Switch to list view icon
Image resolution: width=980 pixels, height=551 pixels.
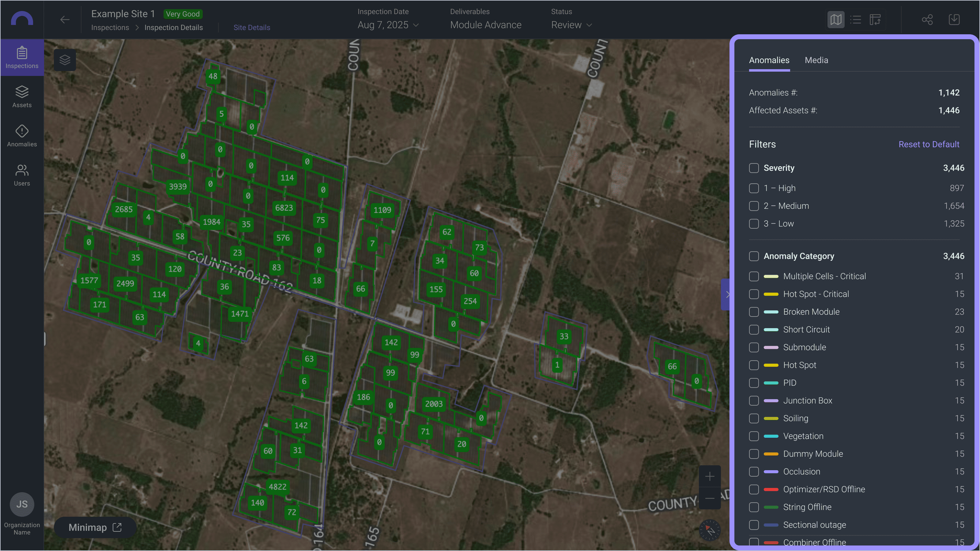856,20
